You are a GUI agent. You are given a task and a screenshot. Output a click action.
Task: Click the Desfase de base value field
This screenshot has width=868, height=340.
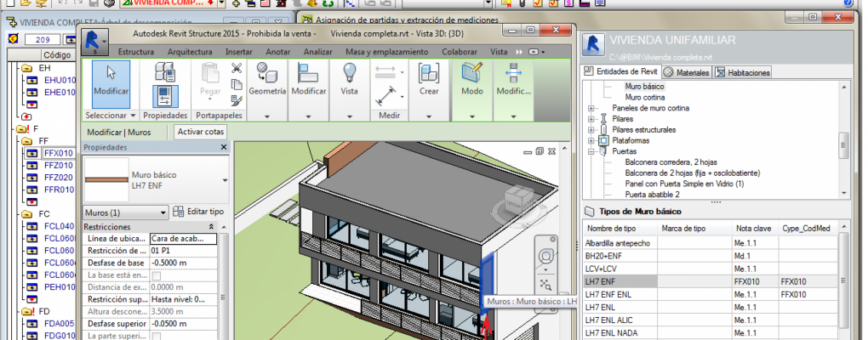point(185,263)
